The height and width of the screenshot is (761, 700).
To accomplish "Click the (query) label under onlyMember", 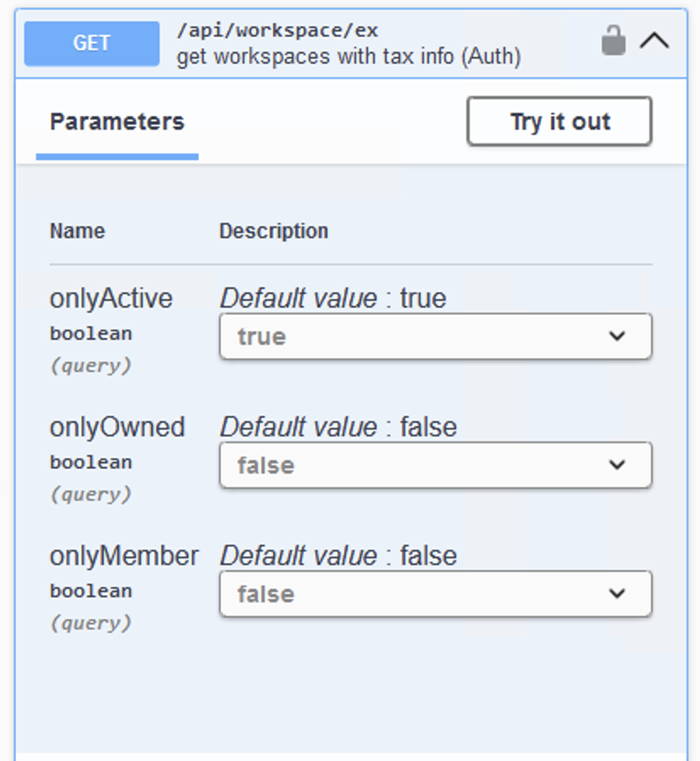I will pos(91,624).
